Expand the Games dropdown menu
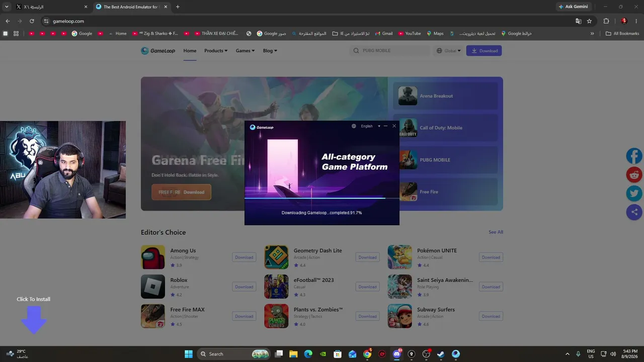The image size is (644, 362). pos(245,51)
